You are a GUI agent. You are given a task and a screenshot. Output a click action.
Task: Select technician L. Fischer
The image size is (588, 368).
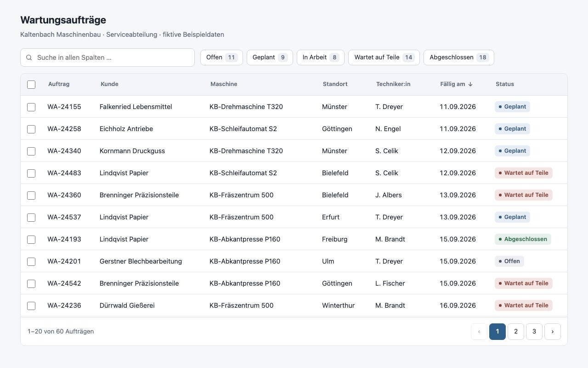(x=390, y=283)
